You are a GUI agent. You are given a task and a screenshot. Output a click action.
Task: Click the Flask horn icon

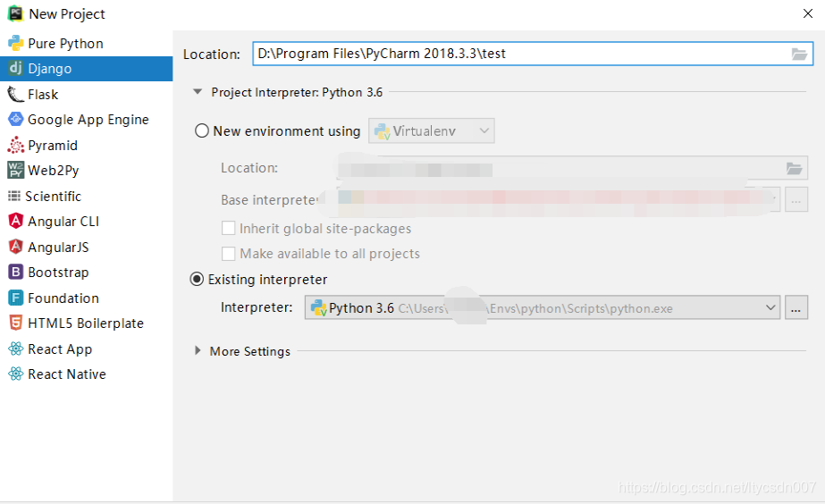(16, 94)
